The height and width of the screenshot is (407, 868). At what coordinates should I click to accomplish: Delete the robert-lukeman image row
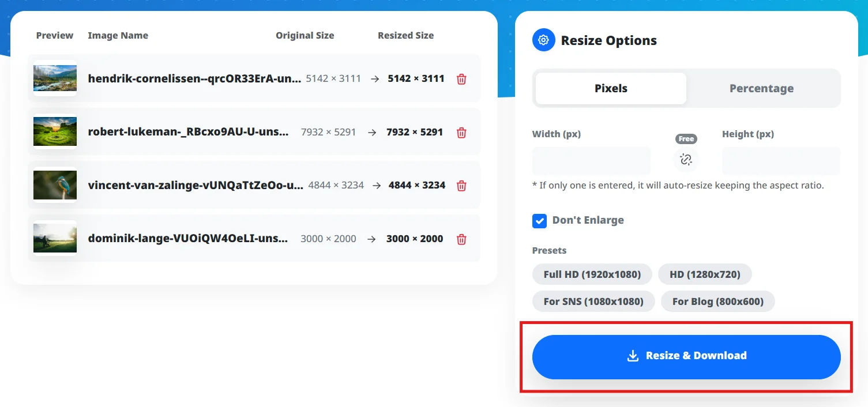(x=461, y=133)
